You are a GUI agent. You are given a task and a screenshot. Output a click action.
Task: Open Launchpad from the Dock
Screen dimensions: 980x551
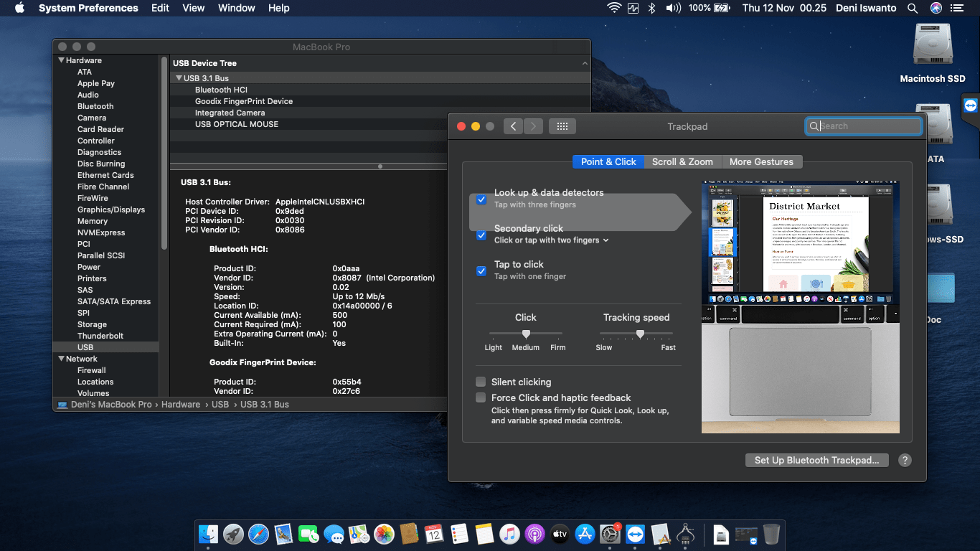233,534
